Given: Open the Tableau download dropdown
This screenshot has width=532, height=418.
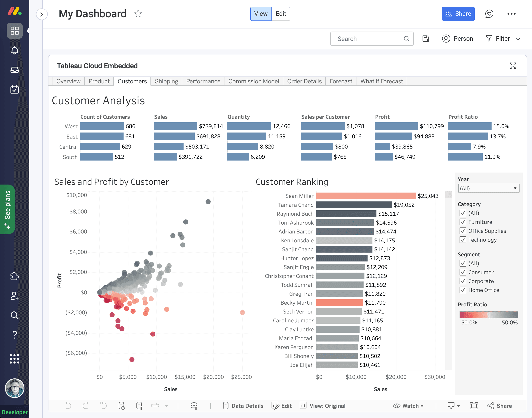Looking at the screenshot, I should point(454,406).
